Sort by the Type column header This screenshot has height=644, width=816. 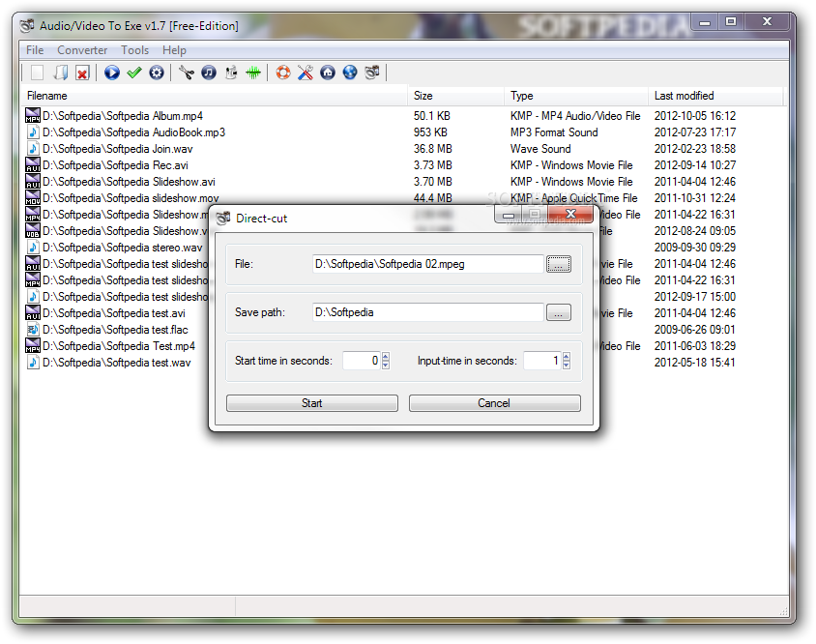[576, 96]
